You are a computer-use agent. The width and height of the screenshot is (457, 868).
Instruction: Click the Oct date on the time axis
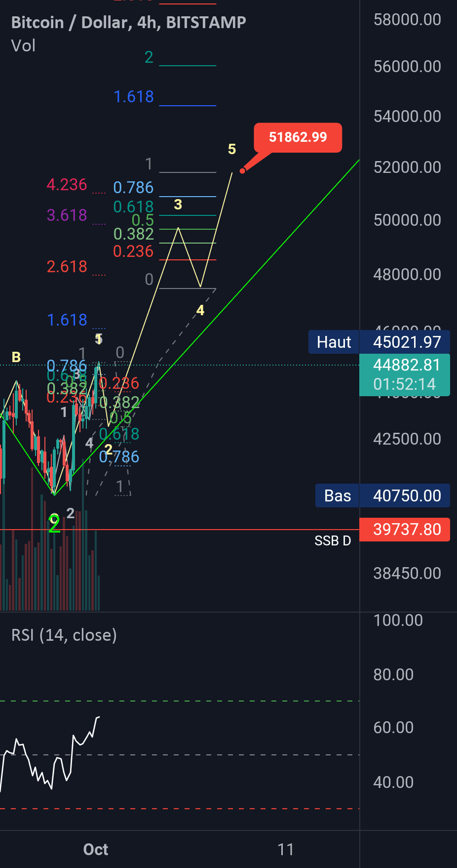pyautogui.click(x=96, y=849)
